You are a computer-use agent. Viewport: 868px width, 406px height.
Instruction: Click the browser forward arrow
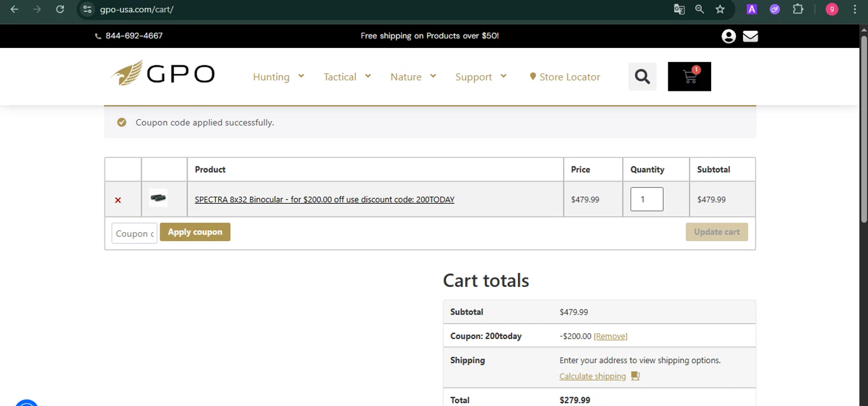[x=37, y=9]
